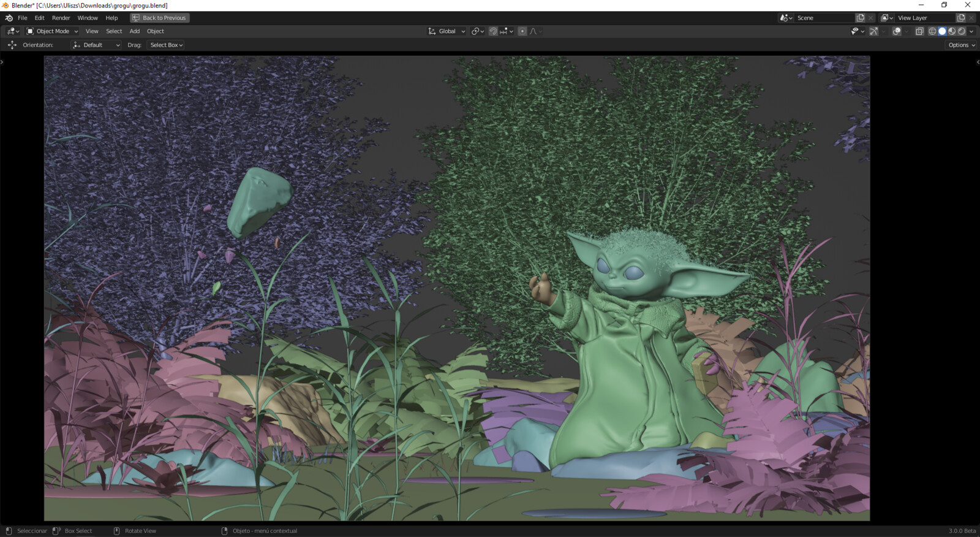980x537 pixels.
Task: Click the Scene name field
Action: point(824,18)
